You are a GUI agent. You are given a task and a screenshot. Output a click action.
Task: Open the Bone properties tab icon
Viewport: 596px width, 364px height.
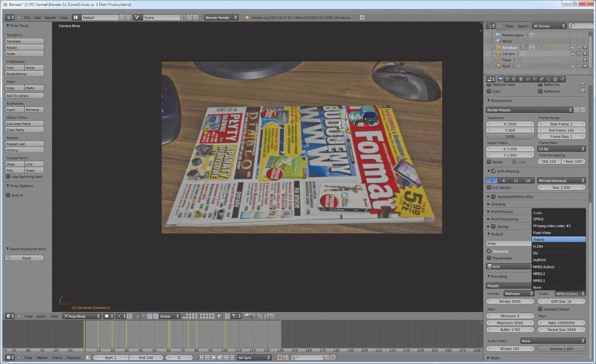(542, 79)
